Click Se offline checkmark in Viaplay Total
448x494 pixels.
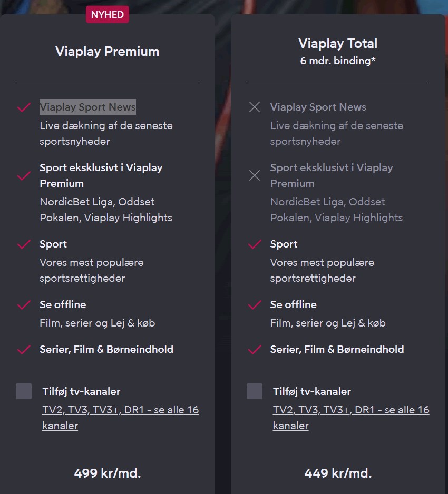[x=255, y=305]
